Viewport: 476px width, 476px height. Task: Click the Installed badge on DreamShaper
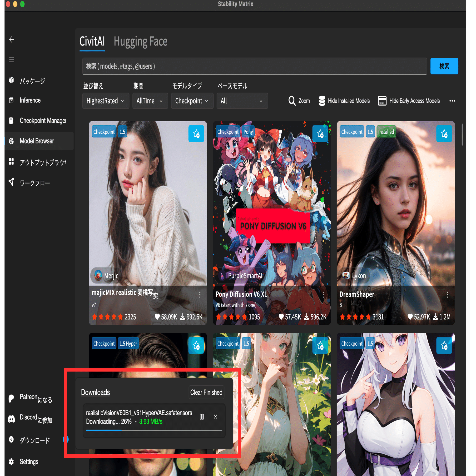[386, 132]
